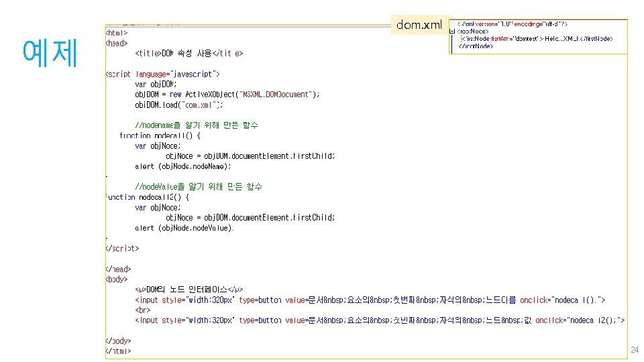Click the var objDOM; declaration line
The image size is (644, 362).
156,84
